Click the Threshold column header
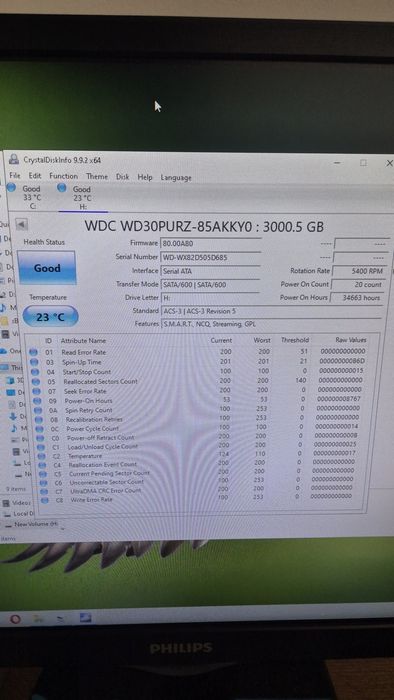The width and height of the screenshot is (394, 700). [x=295, y=340]
